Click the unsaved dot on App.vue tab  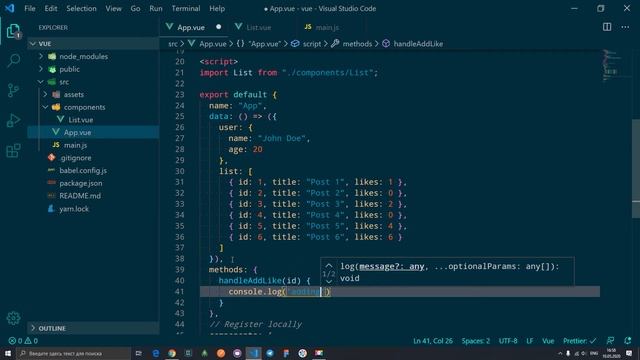click(x=219, y=27)
